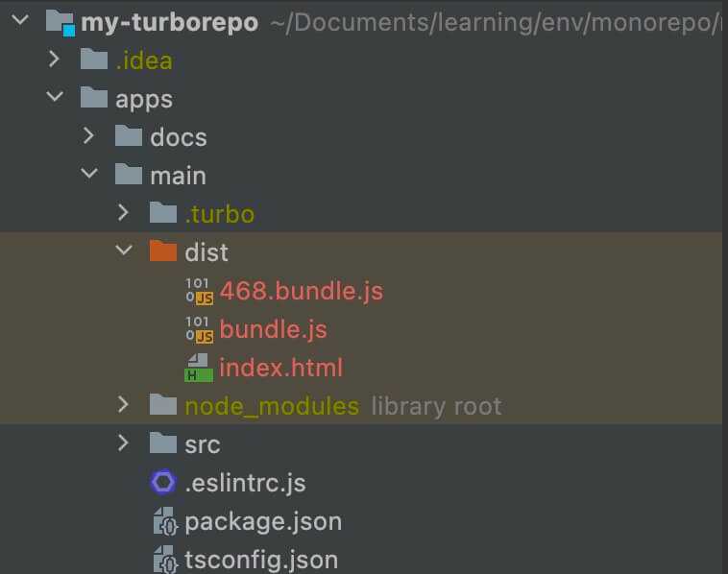Select the index.html file name
This screenshot has height=574, width=728.
tap(280, 368)
